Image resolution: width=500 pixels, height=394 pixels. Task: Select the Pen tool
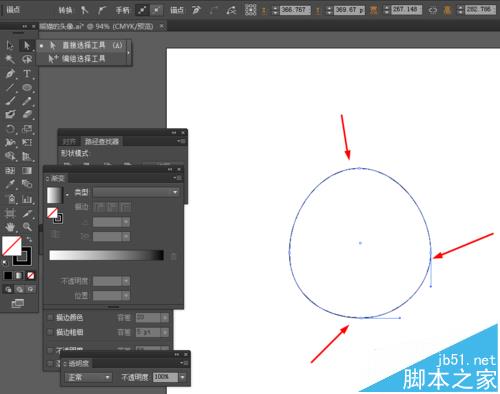[x=10, y=73]
